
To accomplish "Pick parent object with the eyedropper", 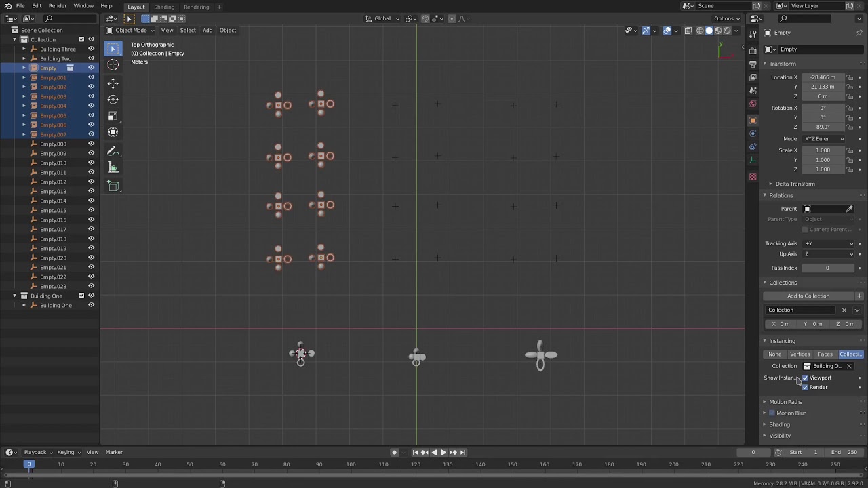I will click(849, 209).
